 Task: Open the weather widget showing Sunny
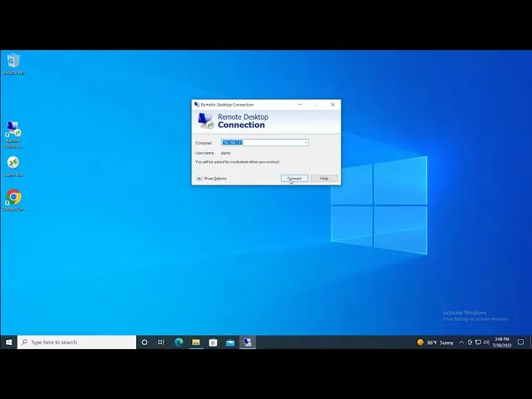436,342
